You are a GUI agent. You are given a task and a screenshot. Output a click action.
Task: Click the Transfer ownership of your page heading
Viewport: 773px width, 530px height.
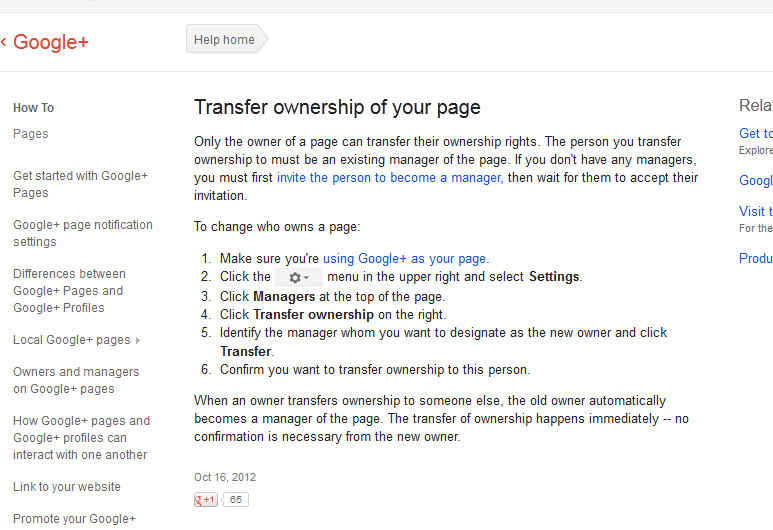pyautogui.click(x=337, y=107)
